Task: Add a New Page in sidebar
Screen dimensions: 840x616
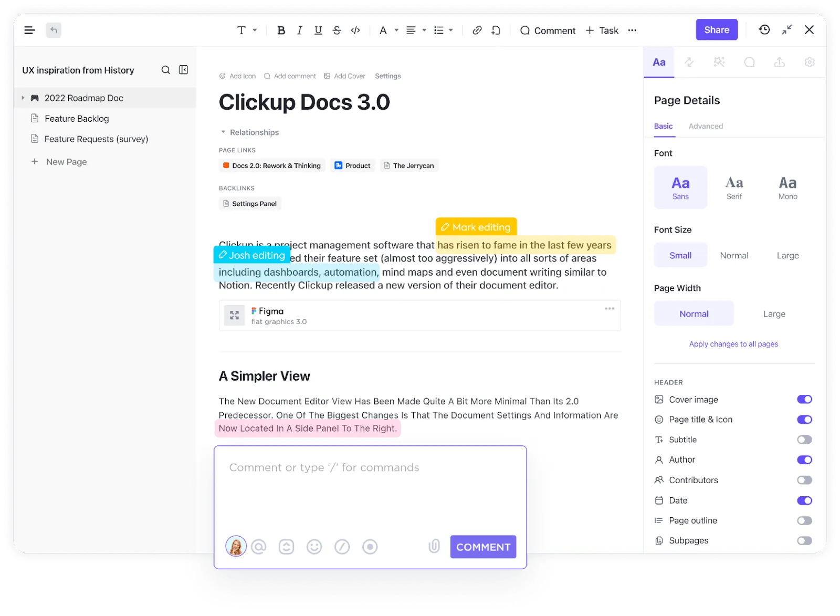Action: point(59,162)
